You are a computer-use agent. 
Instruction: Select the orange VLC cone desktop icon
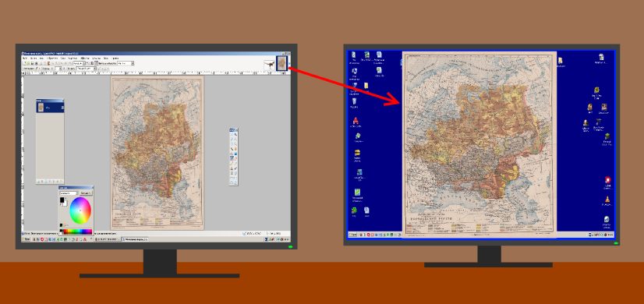click(x=607, y=200)
